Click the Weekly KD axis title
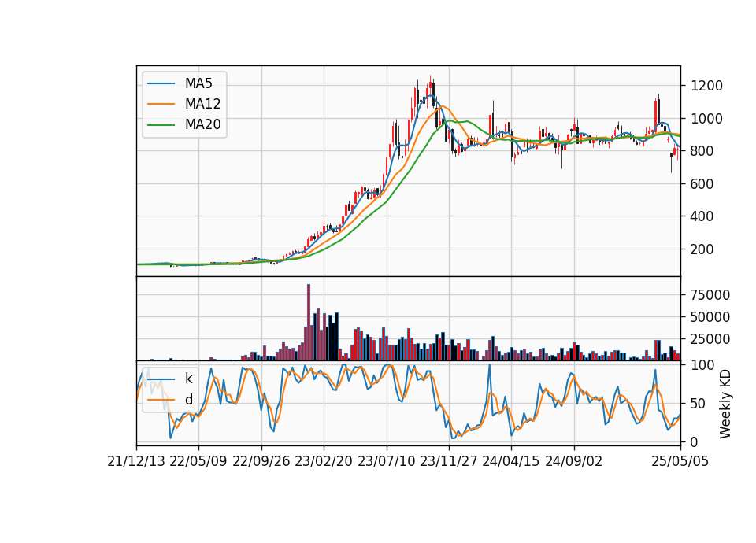The height and width of the screenshot is (543, 756). click(x=725, y=404)
